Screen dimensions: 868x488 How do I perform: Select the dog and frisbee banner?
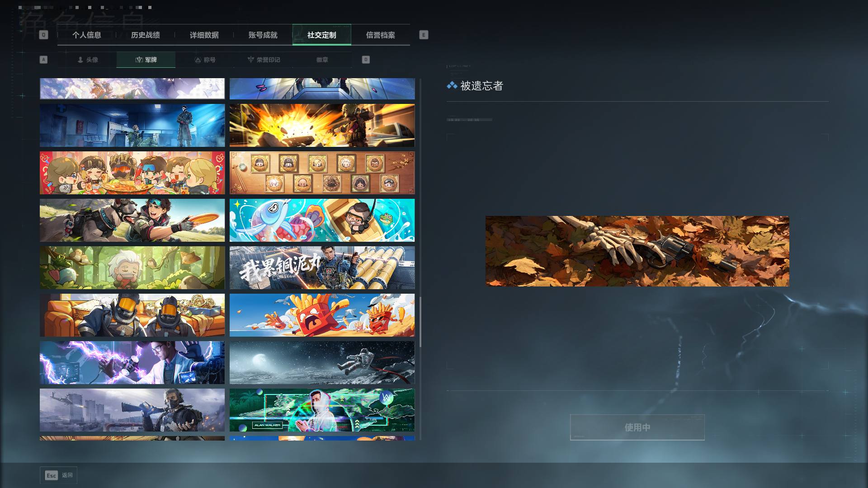[x=132, y=221]
